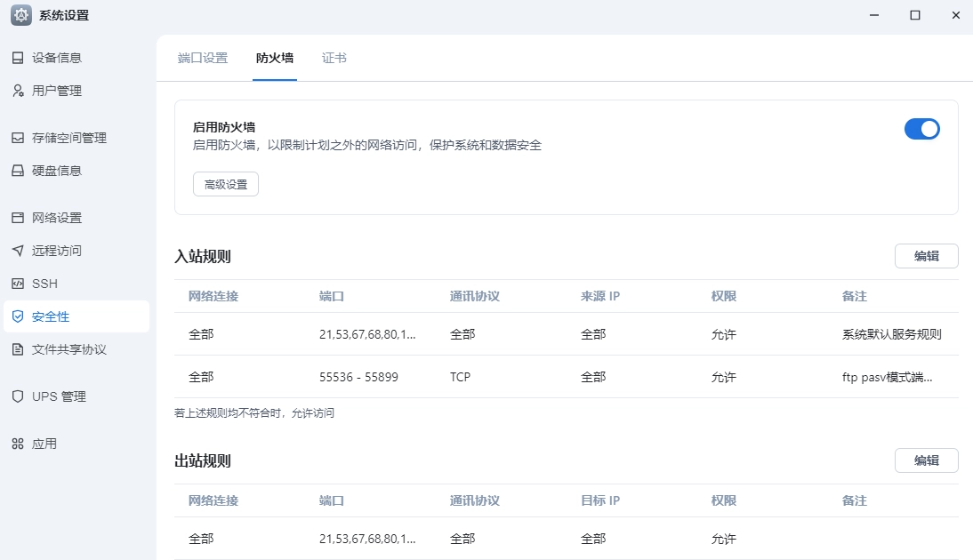973x560 pixels.
Task: Open 高级设置 for the firewall
Action: click(x=225, y=184)
